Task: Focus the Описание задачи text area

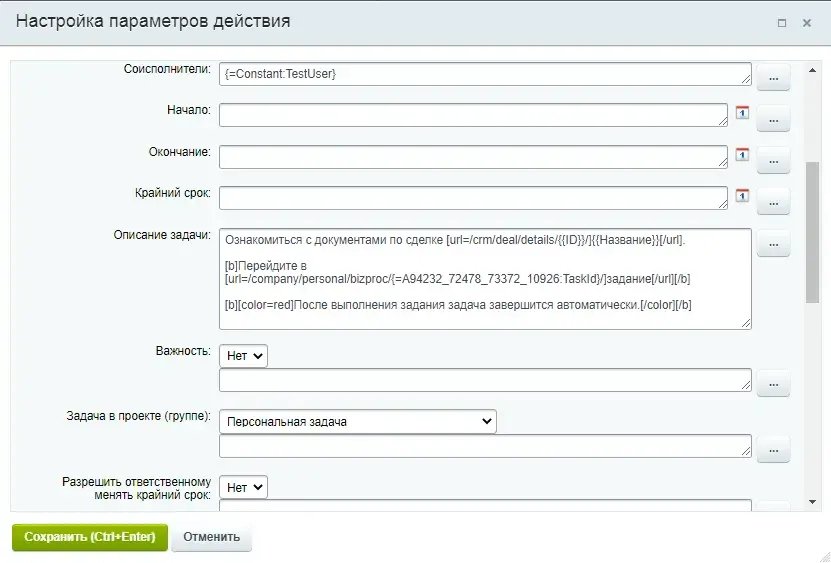Action: [485, 278]
